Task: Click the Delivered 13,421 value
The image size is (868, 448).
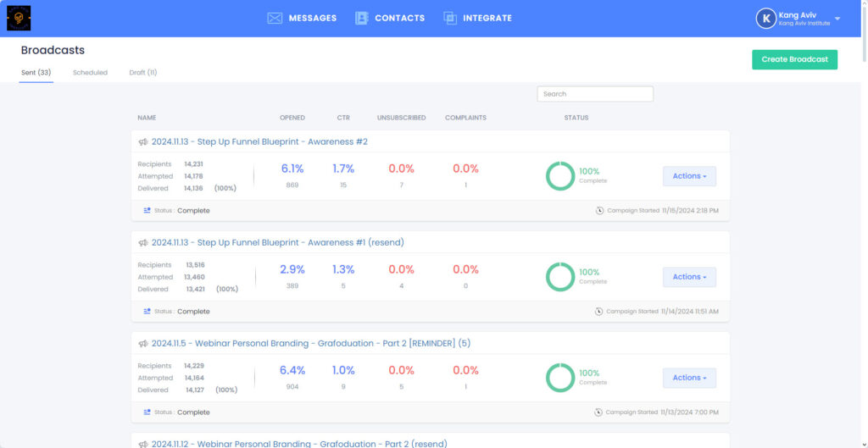Action: point(196,290)
